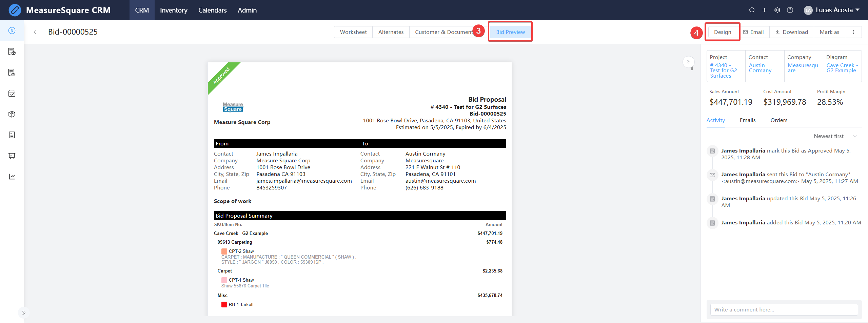Screen dimensions: 868x323
Task: Click the Scope of work heading
Action: tap(233, 201)
